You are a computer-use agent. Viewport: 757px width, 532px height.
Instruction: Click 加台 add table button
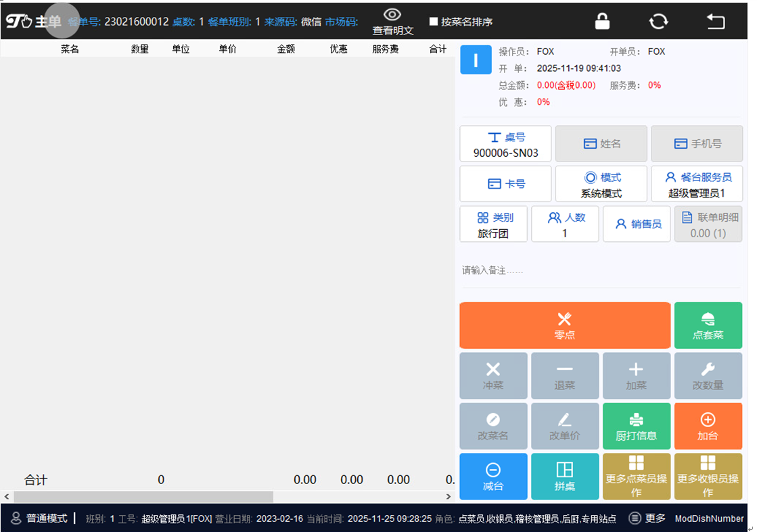tap(708, 427)
